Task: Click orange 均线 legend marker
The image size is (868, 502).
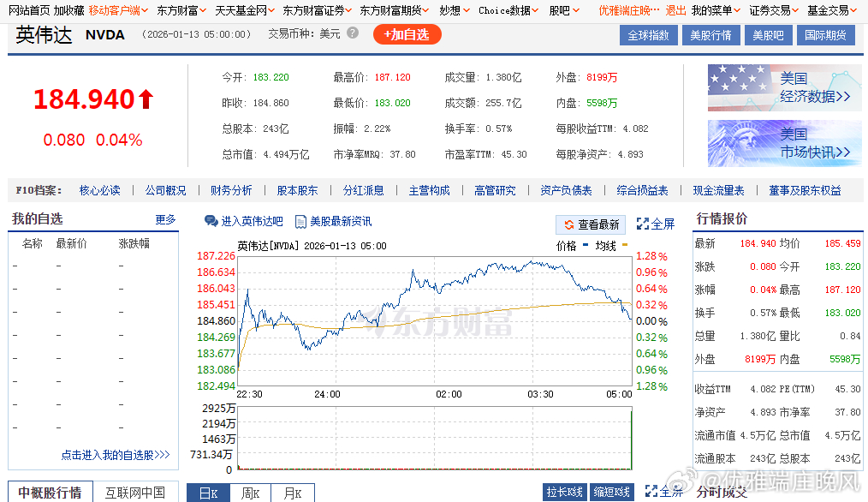Action: pos(625,244)
